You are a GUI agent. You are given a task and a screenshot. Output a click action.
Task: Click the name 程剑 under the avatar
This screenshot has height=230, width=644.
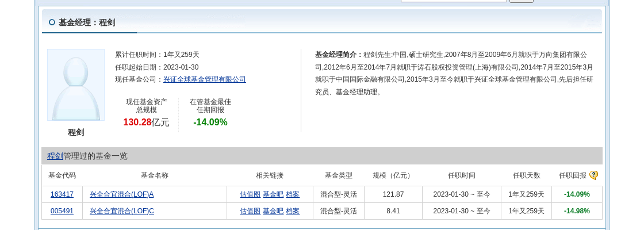click(76, 132)
